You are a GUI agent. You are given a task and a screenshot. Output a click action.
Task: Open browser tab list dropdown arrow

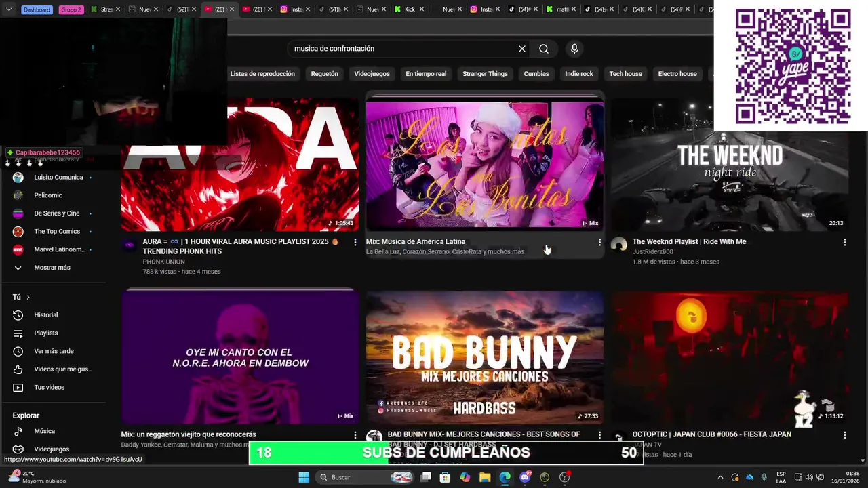[9, 9]
